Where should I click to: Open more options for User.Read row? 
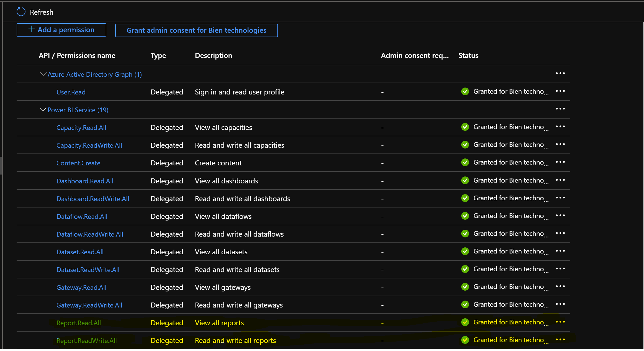[x=560, y=91]
